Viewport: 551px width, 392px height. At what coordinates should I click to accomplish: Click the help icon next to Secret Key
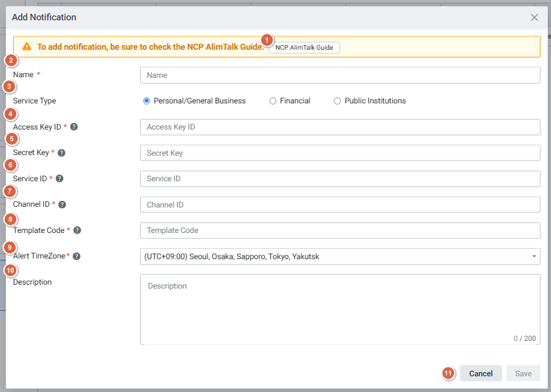coord(62,153)
